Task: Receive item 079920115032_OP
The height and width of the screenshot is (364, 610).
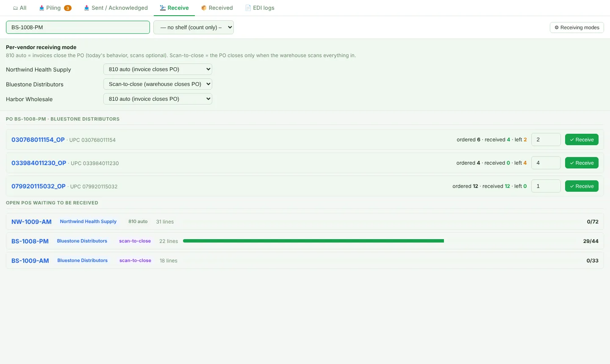Action: click(582, 186)
